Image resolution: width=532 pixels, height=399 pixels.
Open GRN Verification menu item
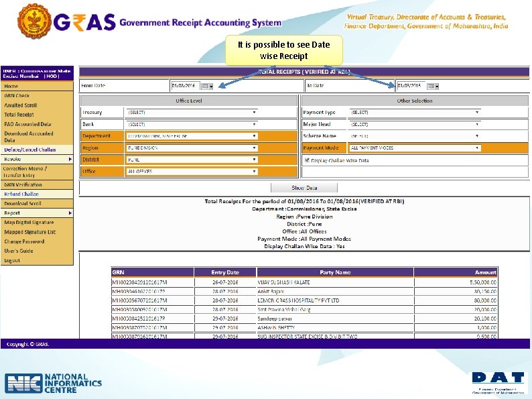point(37,184)
